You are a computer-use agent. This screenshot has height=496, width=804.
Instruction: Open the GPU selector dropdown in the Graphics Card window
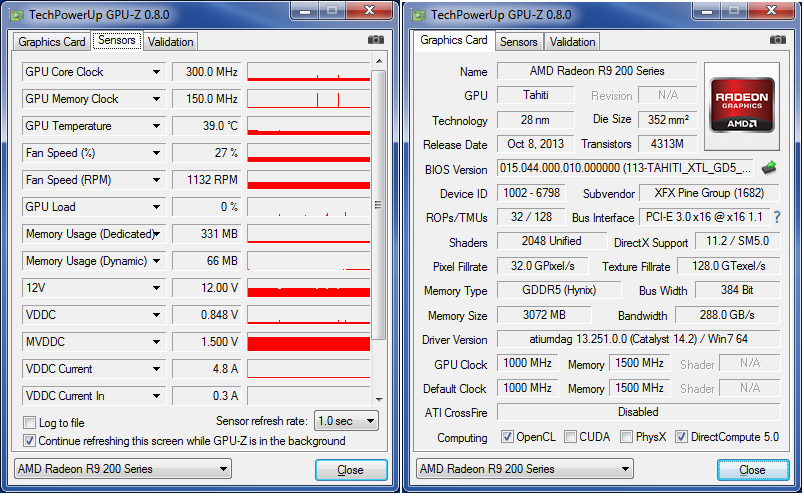[525, 469]
